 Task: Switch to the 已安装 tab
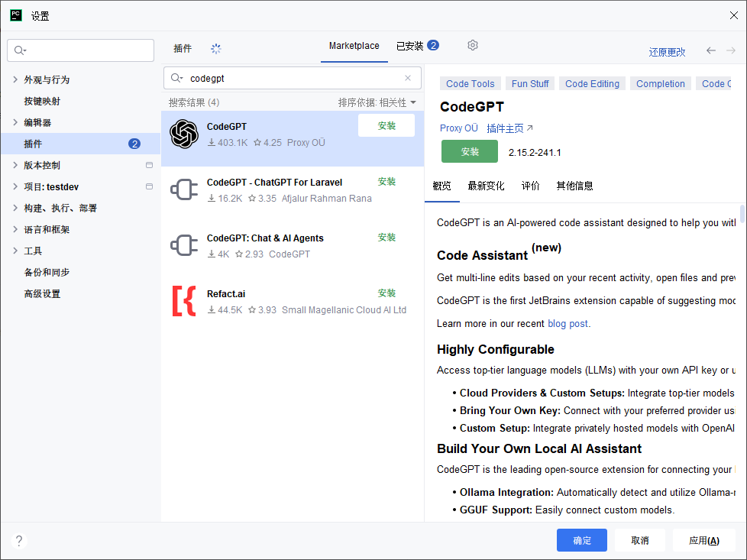point(417,46)
